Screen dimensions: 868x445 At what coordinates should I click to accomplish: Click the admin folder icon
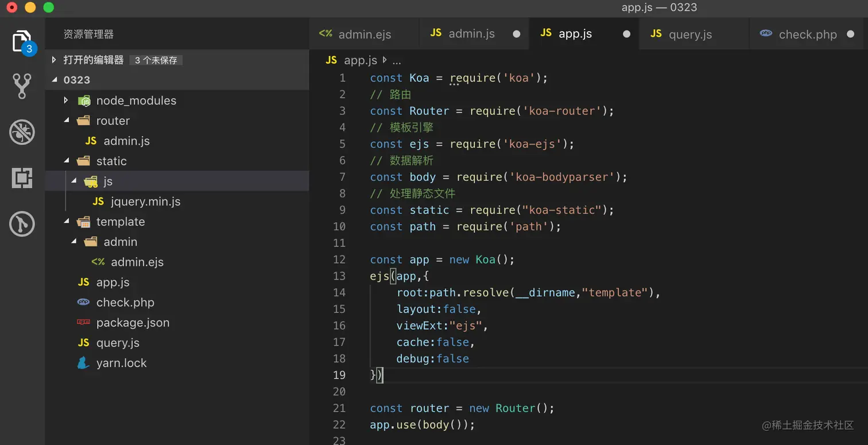pyautogui.click(x=91, y=242)
